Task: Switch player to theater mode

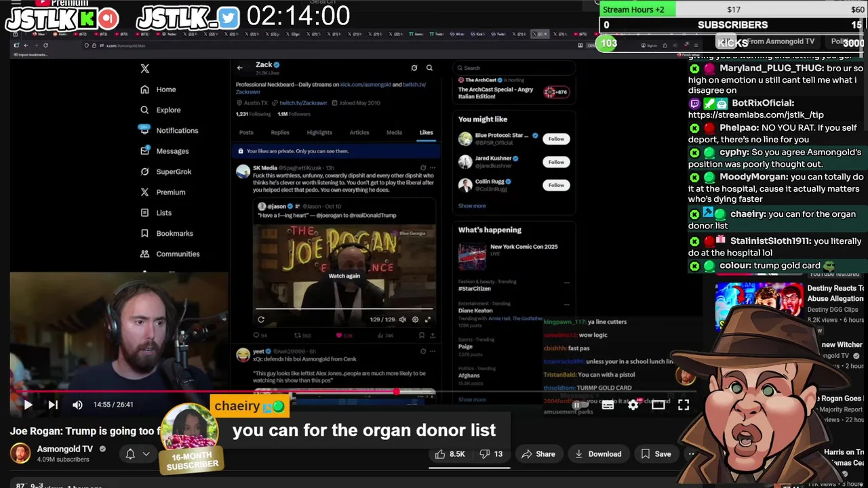Action: [x=658, y=405]
